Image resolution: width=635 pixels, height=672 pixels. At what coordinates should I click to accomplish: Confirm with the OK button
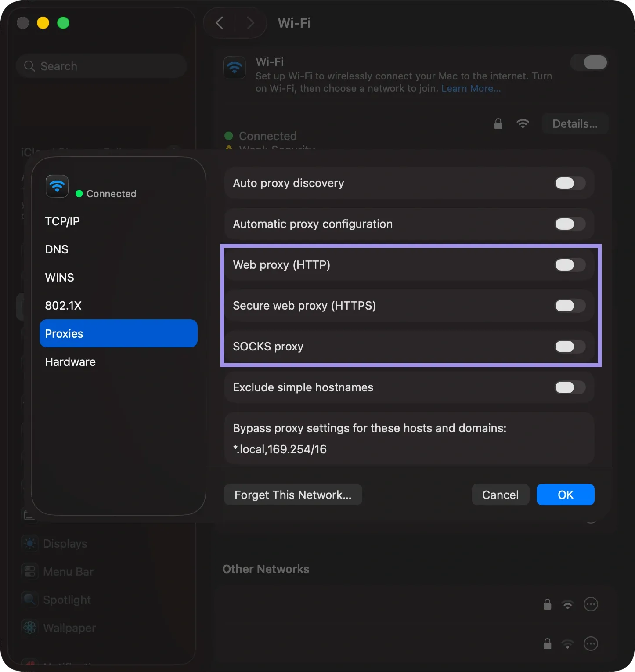coord(565,495)
